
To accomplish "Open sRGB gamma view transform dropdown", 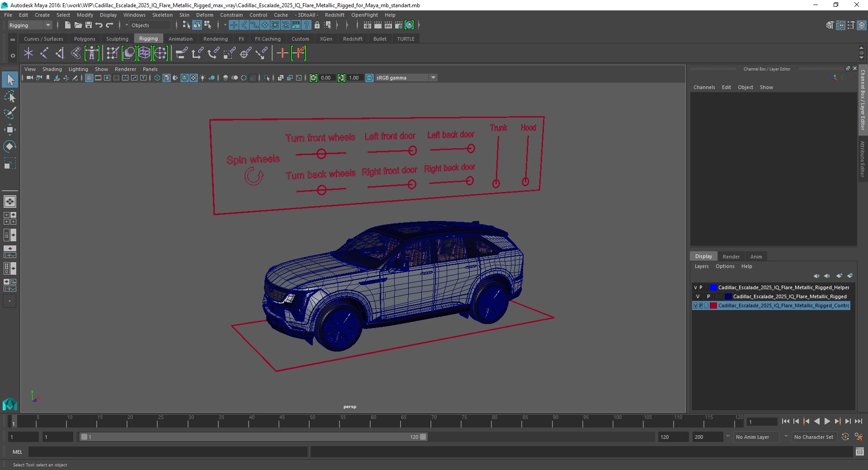I will pyautogui.click(x=406, y=78).
